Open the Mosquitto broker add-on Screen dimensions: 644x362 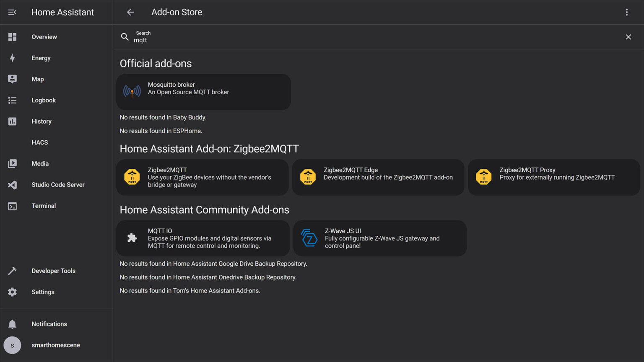point(203,92)
